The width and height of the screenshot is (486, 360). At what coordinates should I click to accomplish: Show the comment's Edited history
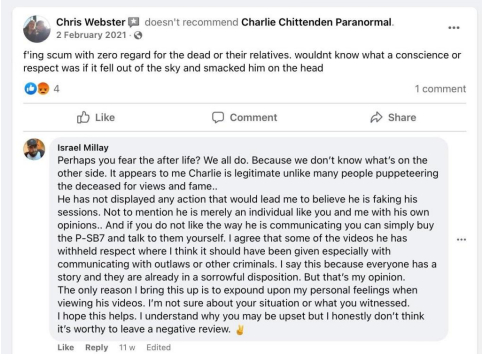click(158, 347)
